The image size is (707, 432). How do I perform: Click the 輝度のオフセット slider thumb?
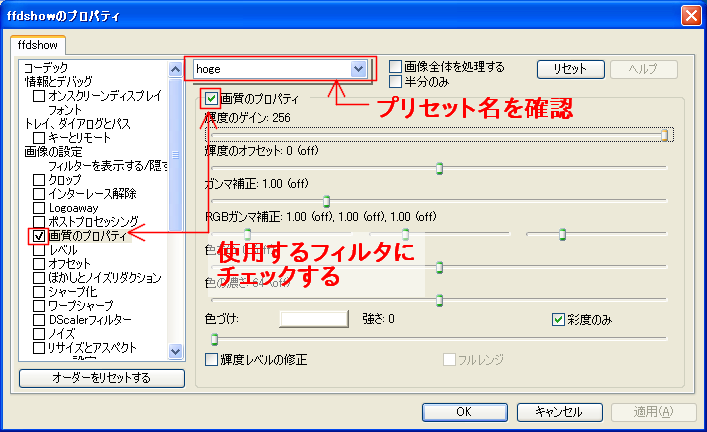[x=439, y=168]
